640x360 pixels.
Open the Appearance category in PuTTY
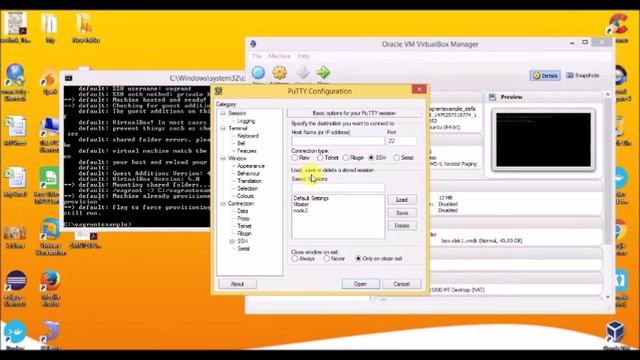pyautogui.click(x=251, y=166)
